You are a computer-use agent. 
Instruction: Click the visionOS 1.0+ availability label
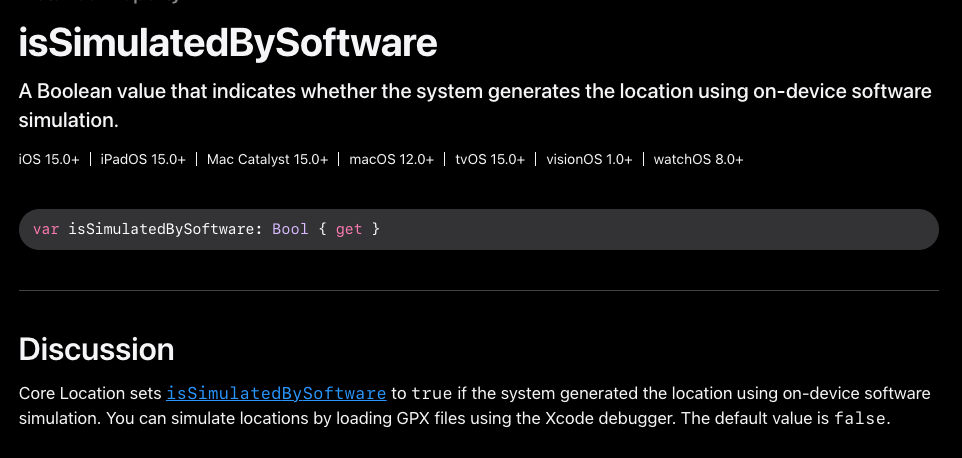click(x=589, y=159)
